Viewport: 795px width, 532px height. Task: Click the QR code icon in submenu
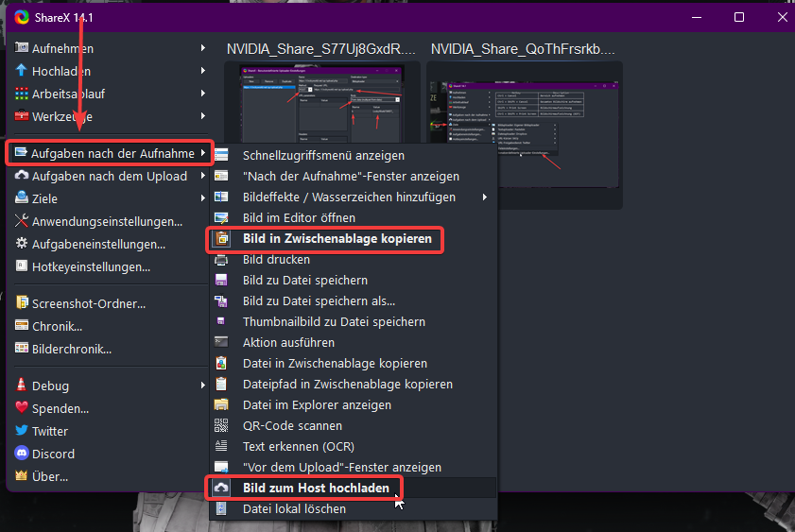coord(222,426)
